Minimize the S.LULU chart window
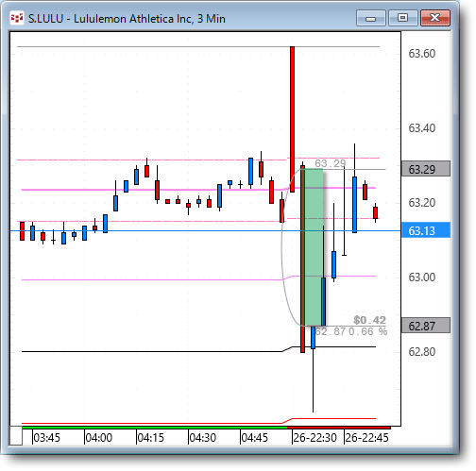This screenshot has width=476, height=471. click(x=371, y=18)
